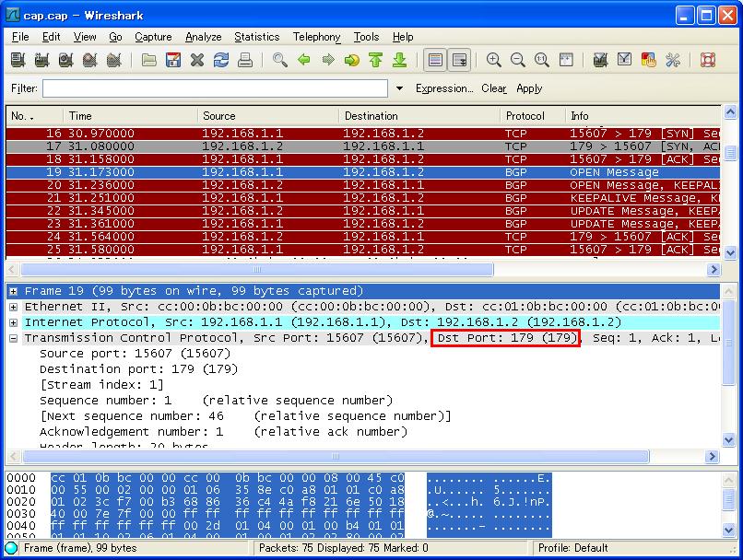Select packet 16 SYN row
Viewport: 743px width, 560px height.
[x=363, y=134]
